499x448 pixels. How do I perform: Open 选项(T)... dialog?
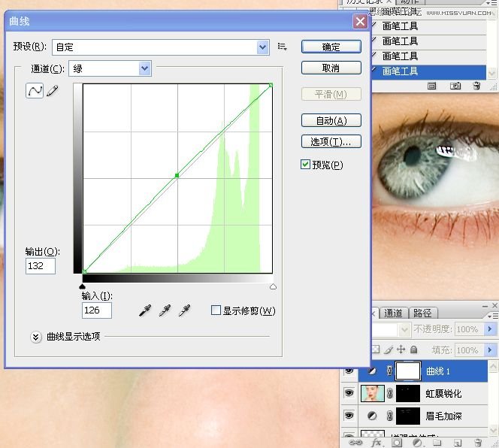[x=331, y=141]
